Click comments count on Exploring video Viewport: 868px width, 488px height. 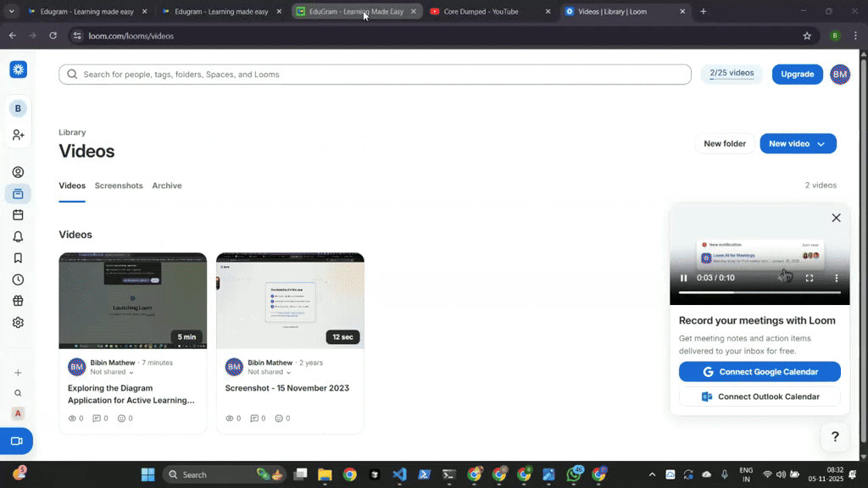(x=100, y=419)
